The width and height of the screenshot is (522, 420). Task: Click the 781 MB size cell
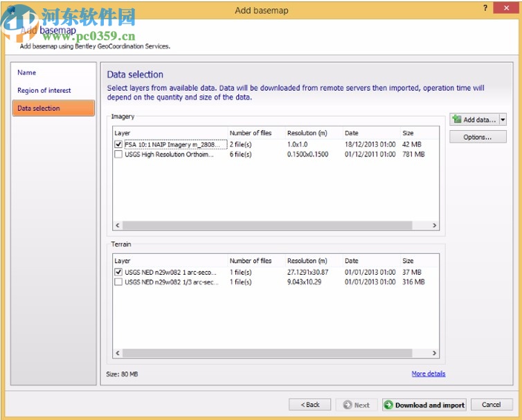[413, 154]
